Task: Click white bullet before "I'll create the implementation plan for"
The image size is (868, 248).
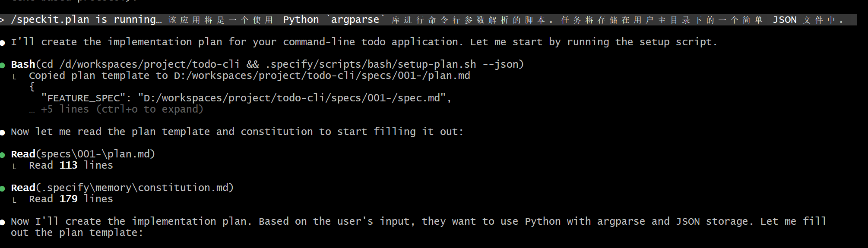Action: pos(3,43)
